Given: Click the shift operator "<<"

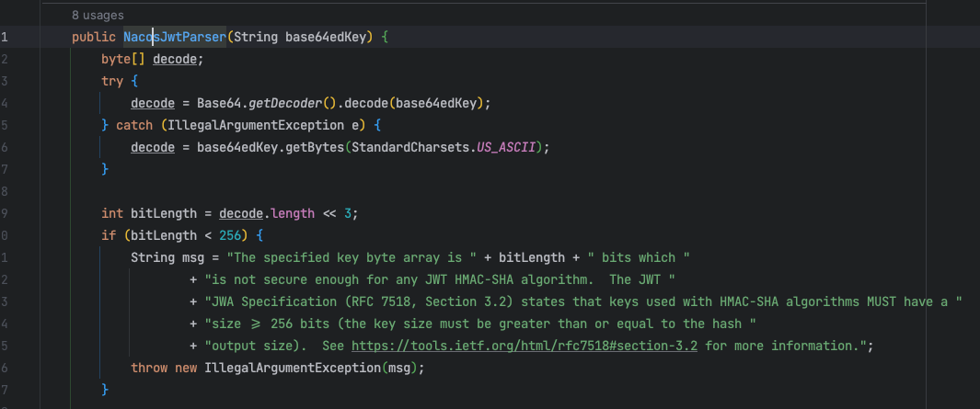Looking at the screenshot, I should point(329,213).
